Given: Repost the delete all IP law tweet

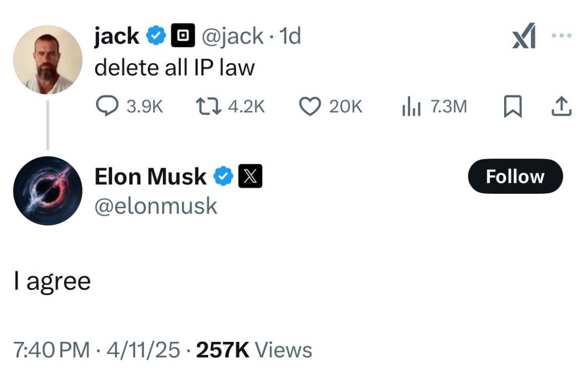Looking at the screenshot, I should (x=209, y=106).
